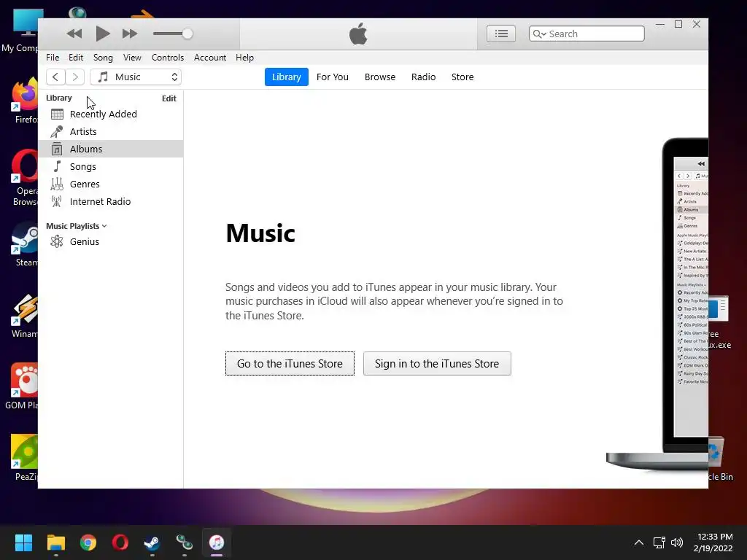Viewport: 747px width, 560px height.
Task: Go back with the left chevron button
Action: pos(55,77)
